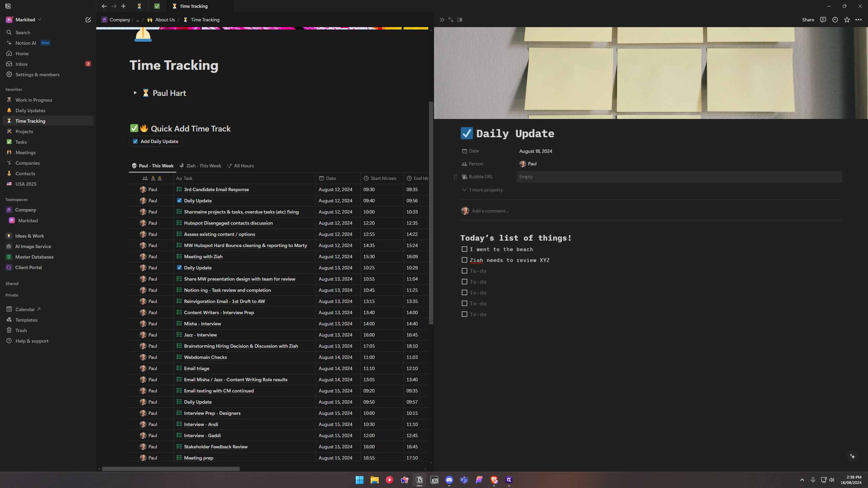This screenshot has width=868, height=488.
Task: Open Notion AI sparkle button bottom right
Action: point(852,456)
